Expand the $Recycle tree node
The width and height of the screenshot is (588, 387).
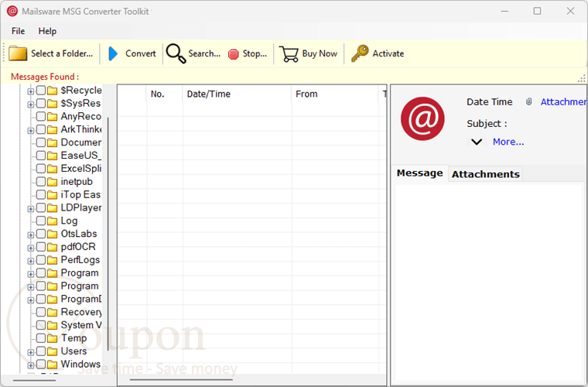[31, 91]
